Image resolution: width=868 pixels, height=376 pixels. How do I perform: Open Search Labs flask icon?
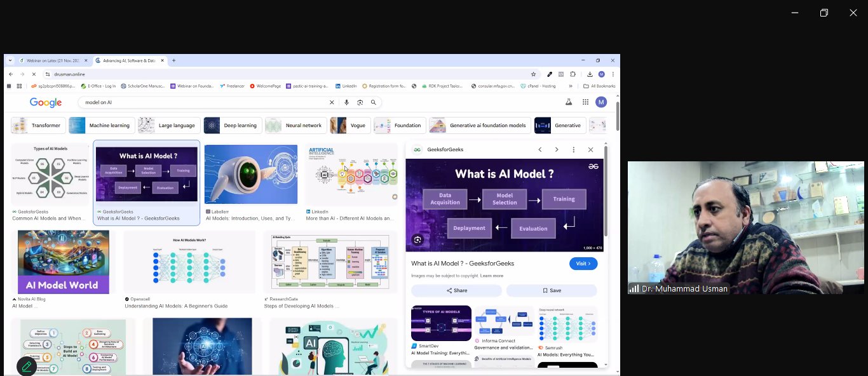pos(569,102)
